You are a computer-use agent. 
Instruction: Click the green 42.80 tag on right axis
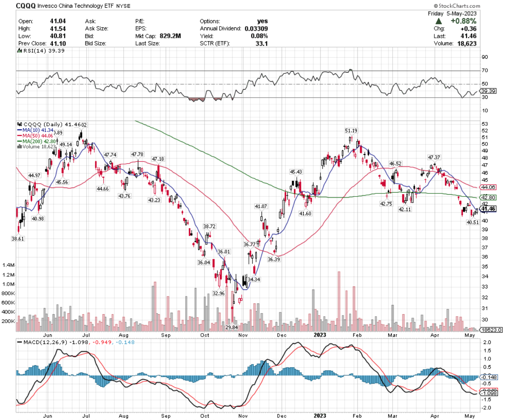tap(488, 198)
